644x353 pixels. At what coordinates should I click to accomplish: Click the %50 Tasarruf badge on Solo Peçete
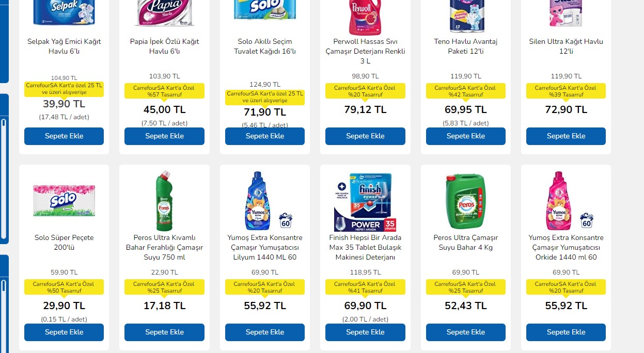pos(64,287)
